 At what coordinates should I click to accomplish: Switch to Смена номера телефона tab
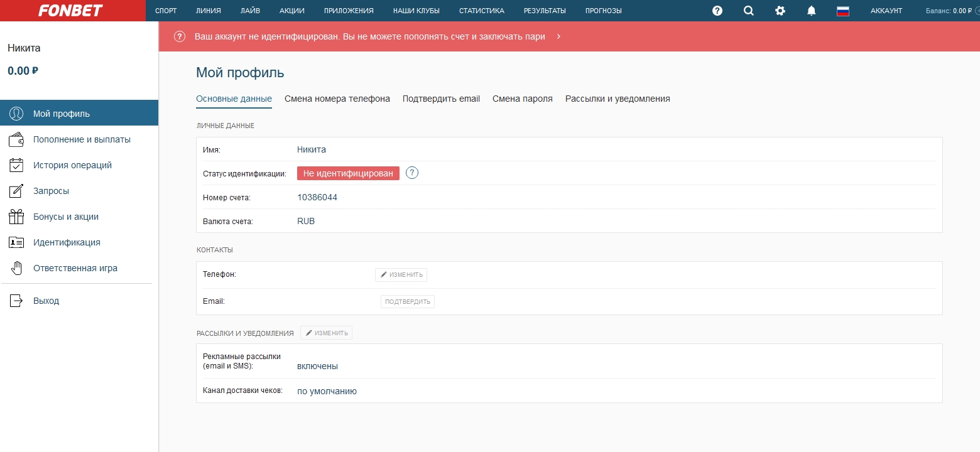tap(337, 99)
